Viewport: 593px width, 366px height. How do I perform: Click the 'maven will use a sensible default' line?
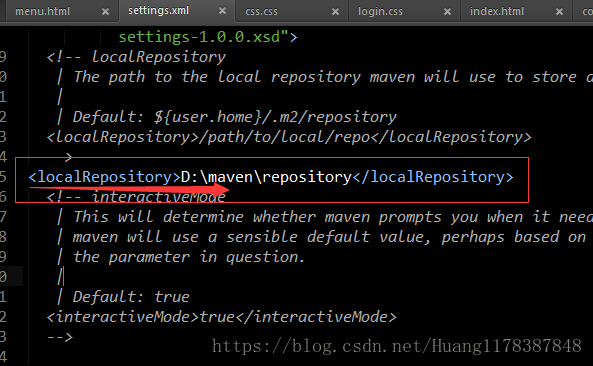[x=321, y=237]
